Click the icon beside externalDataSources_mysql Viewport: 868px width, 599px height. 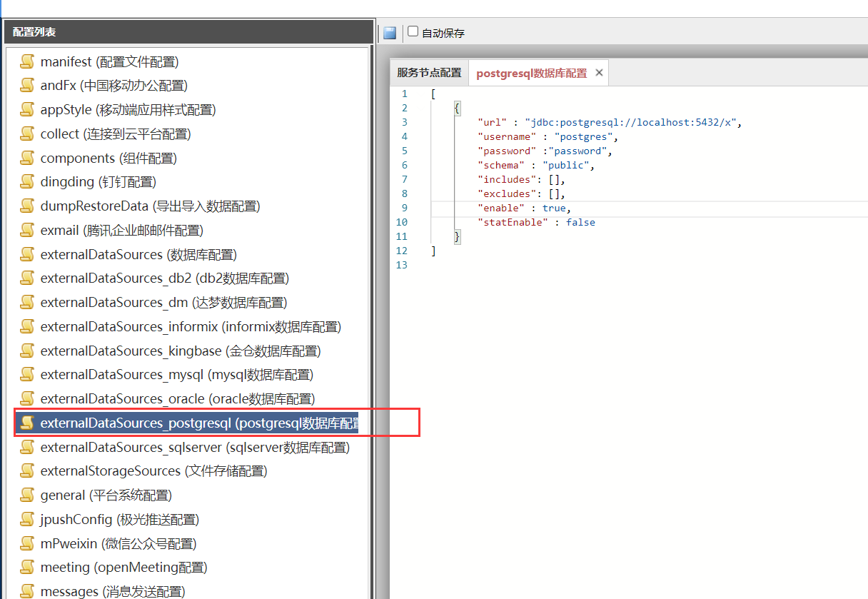pyautogui.click(x=27, y=375)
